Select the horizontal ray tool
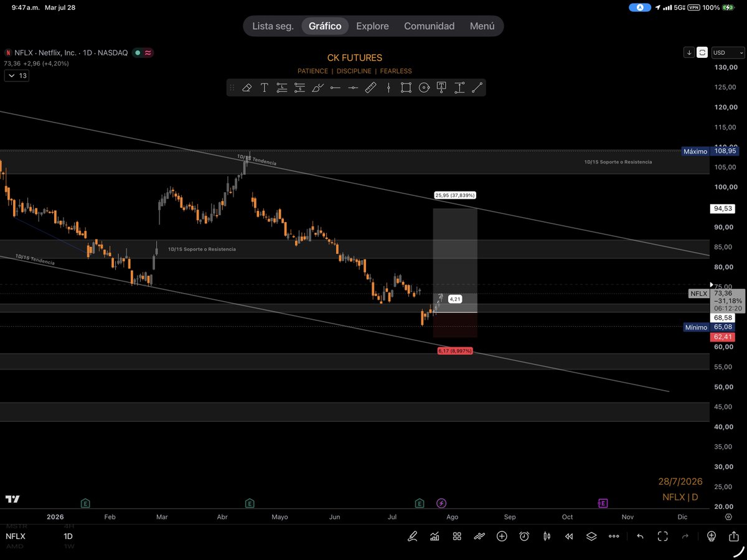Screen dimensions: 747x560 point(335,88)
